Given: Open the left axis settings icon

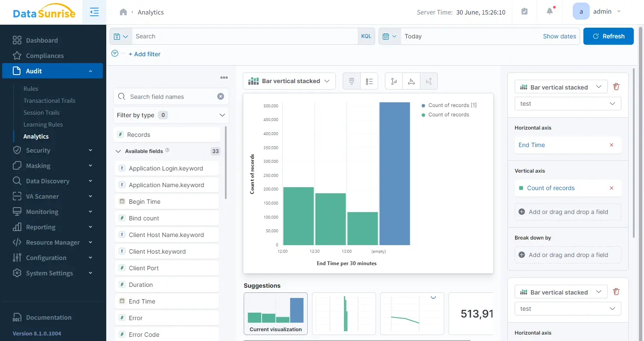Looking at the screenshot, I should (x=394, y=81).
